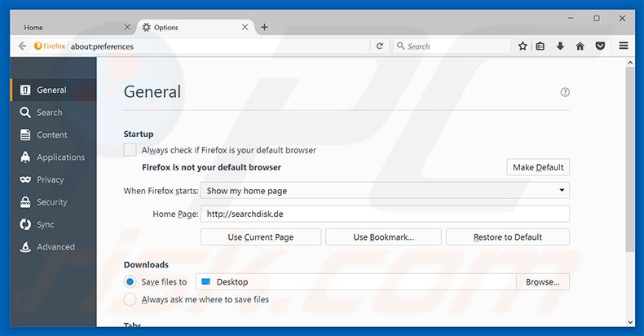Click the toolbar Search field
Screen dimensions: 644x336
(452, 46)
